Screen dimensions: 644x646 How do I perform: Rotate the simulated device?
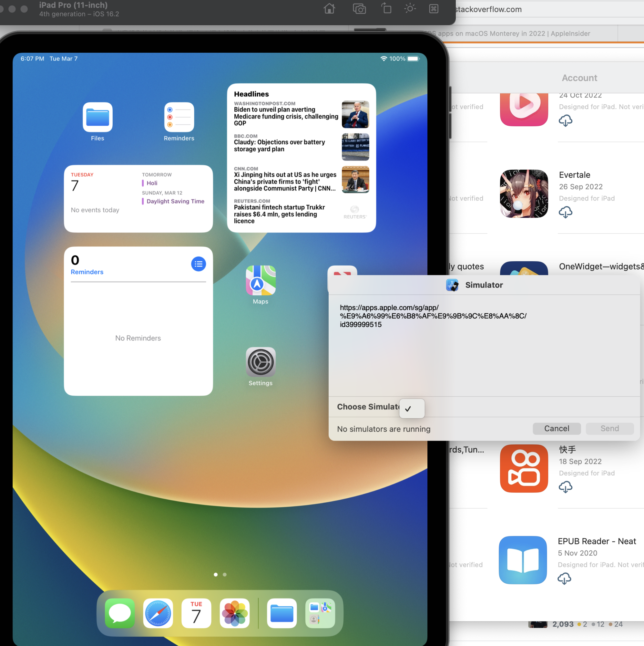386,8
